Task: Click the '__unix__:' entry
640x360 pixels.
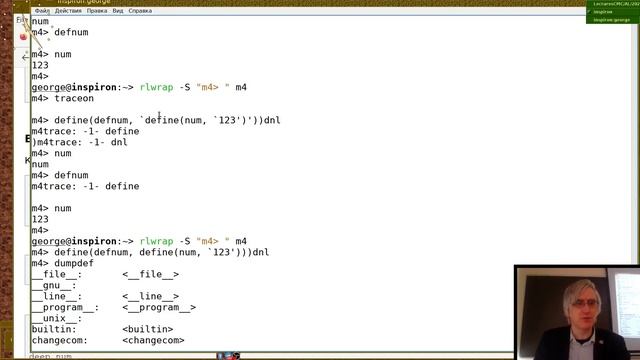Action: coord(57,318)
